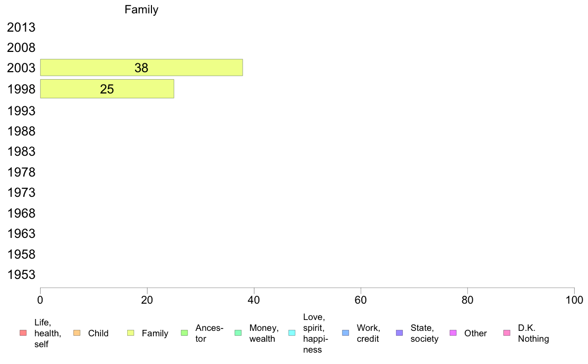The image size is (588, 364).
Task: Select the Ancestor green legend swatch
Action: click(x=184, y=333)
